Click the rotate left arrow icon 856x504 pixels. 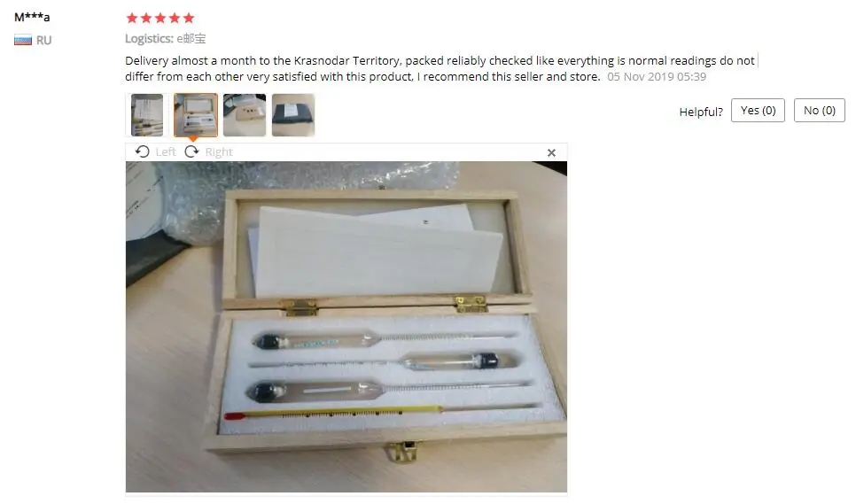point(142,151)
